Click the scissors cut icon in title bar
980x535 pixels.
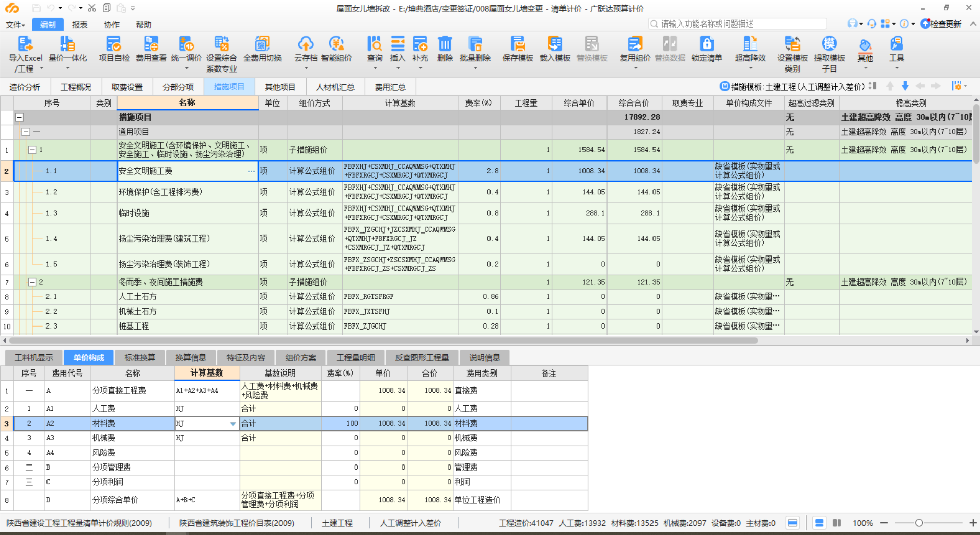tap(92, 8)
